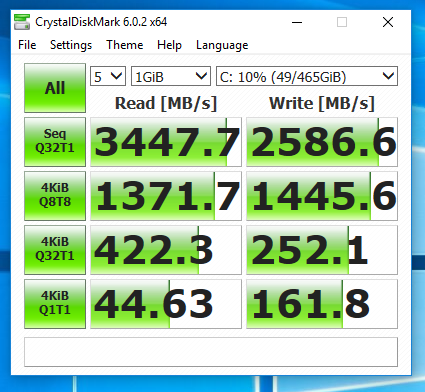Open the File menu
425x392 pixels.
point(27,45)
